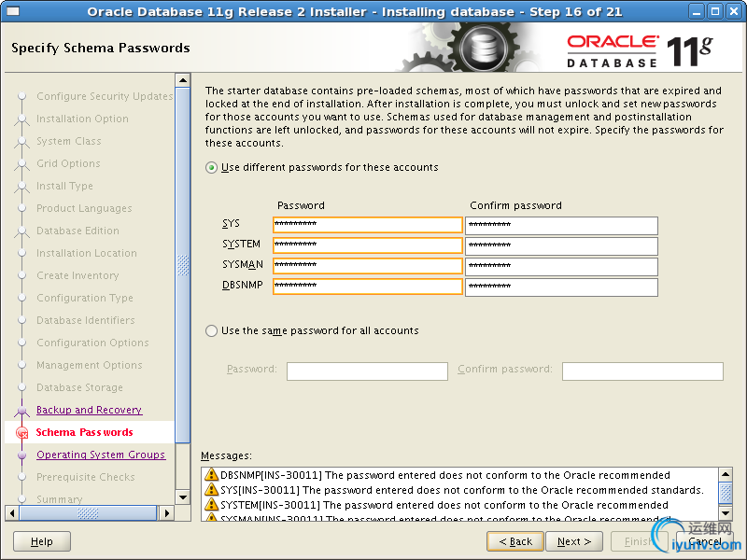Click the DBSNMP warning icon in Messages
Image resolution: width=747 pixels, height=560 pixels.
[211, 475]
